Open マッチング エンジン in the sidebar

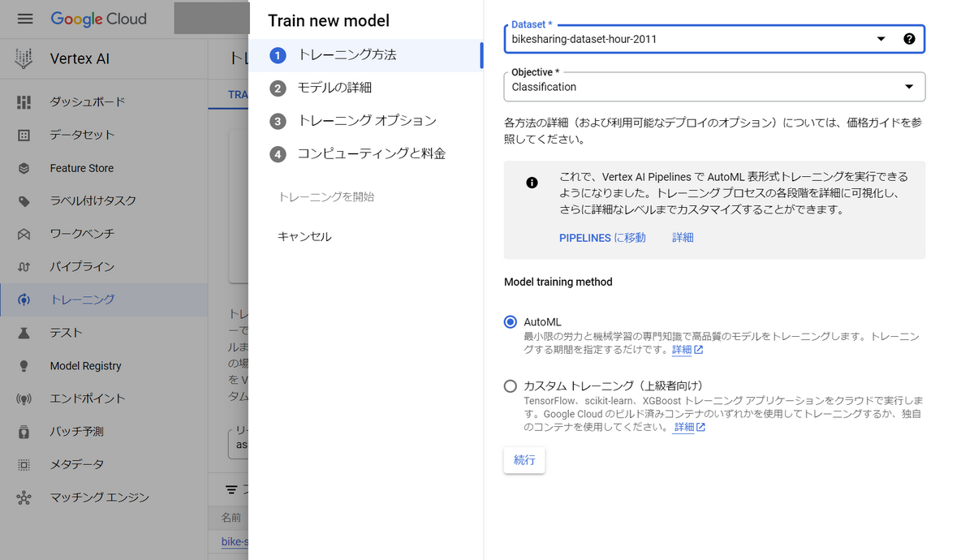[104, 498]
